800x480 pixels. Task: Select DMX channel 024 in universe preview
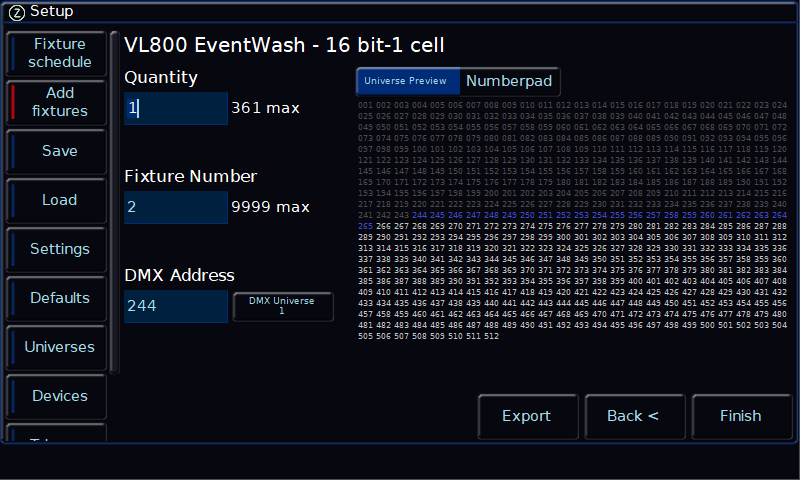point(779,105)
